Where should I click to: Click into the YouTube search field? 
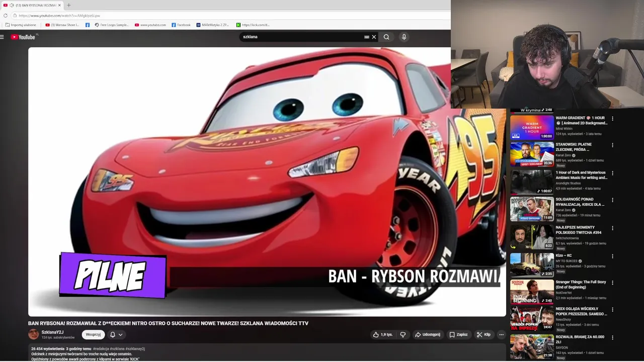[302, 37]
